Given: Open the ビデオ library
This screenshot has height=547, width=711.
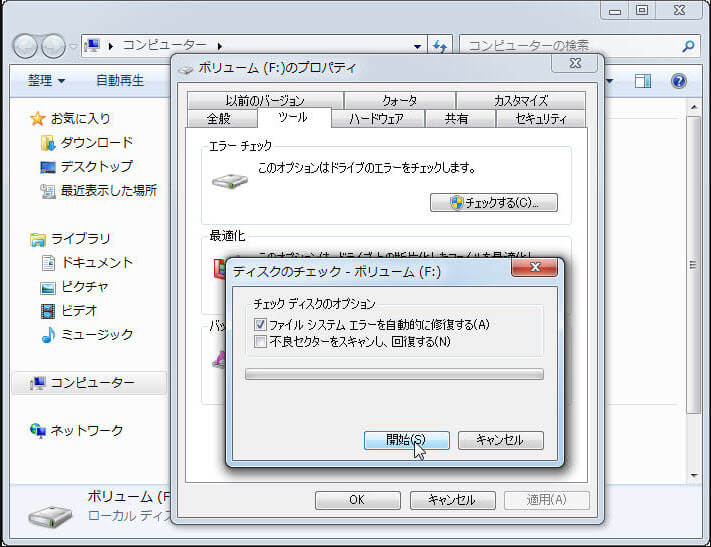Looking at the screenshot, I should [x=79, y=311].
